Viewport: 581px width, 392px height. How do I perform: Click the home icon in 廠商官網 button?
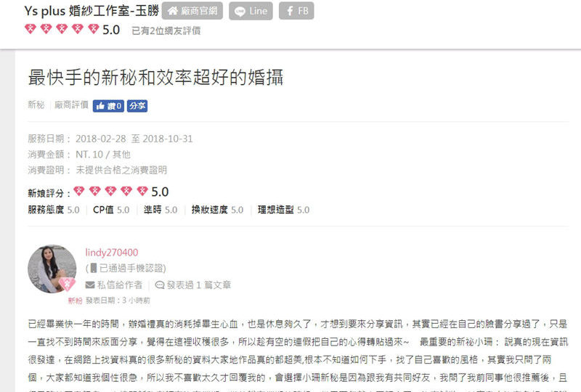click(172, 11)
